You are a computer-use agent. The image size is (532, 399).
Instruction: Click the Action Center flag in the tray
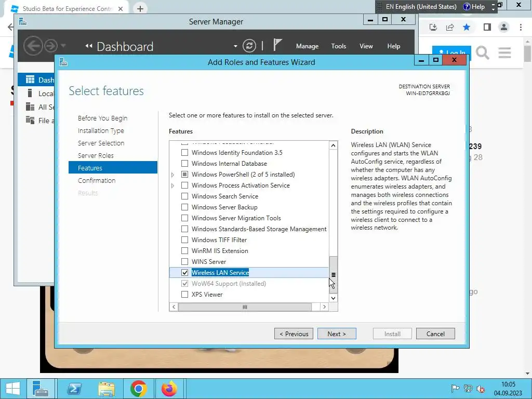pos(455,389)
